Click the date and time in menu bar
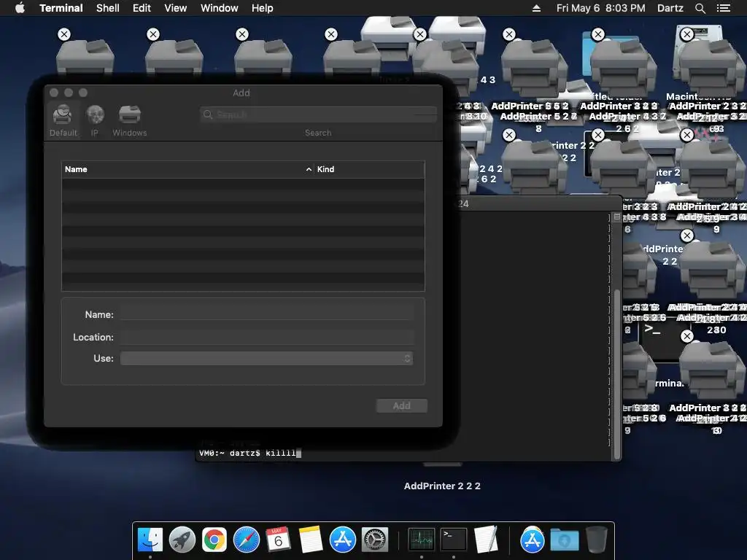This screenshot has height=560, width=747. pyautogui.click(x=601, y=8)
